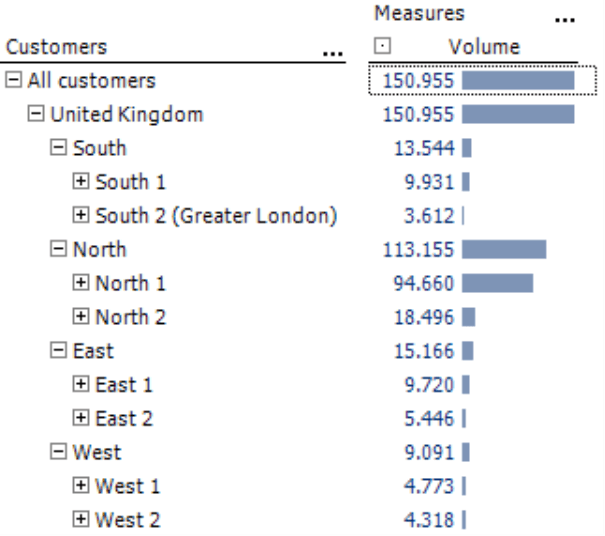The image size is (605, 536).
Task: Select the 150.955 All customers cell
Action: point(483,80)
